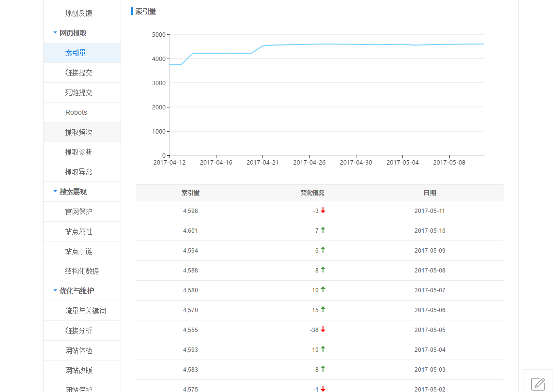Click the green up arrow beside 7

(x=322, y=230)
